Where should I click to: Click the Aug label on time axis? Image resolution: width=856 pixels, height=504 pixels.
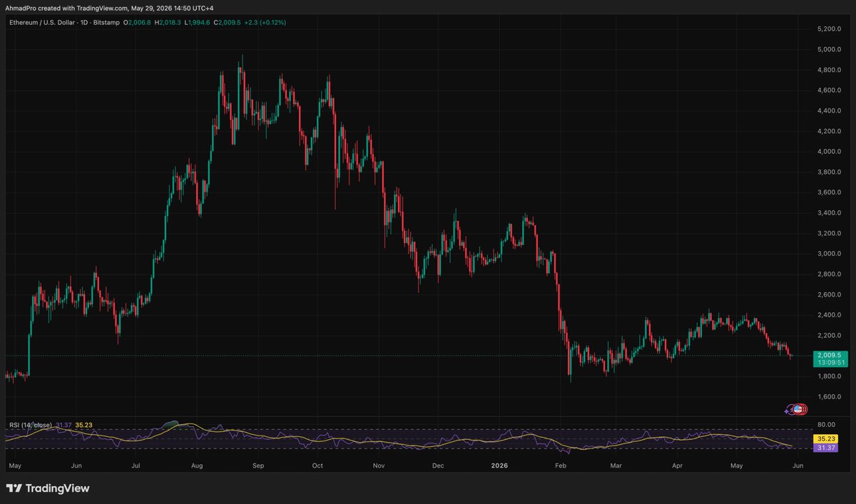tap(198, 466)
